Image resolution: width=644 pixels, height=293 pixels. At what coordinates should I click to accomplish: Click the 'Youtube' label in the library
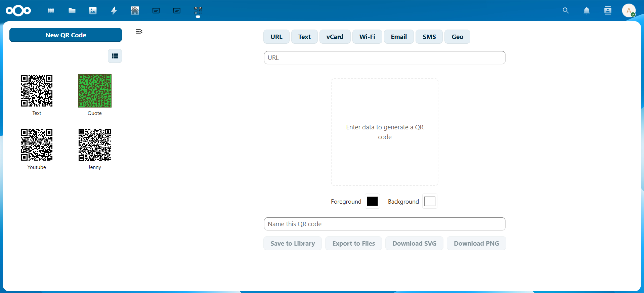[37, 167]
